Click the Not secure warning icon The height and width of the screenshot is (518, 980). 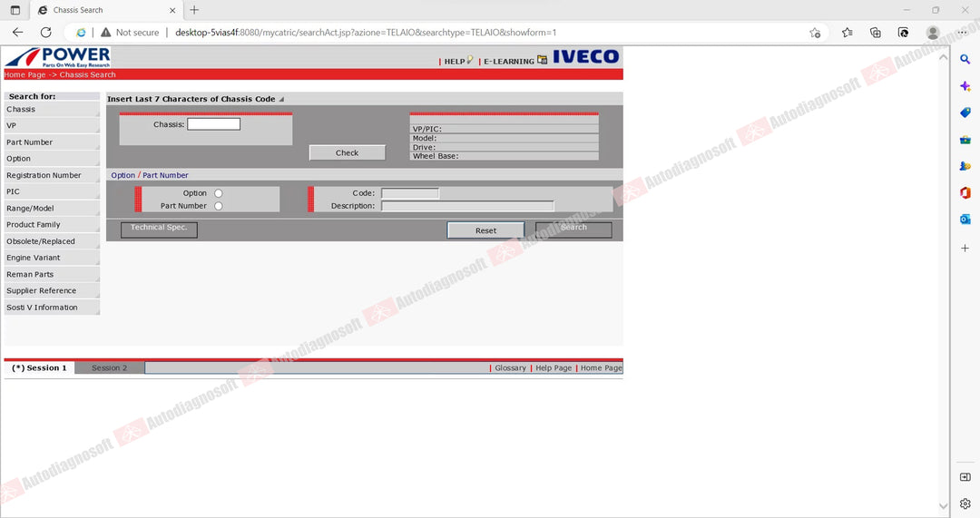coord(105,33)
